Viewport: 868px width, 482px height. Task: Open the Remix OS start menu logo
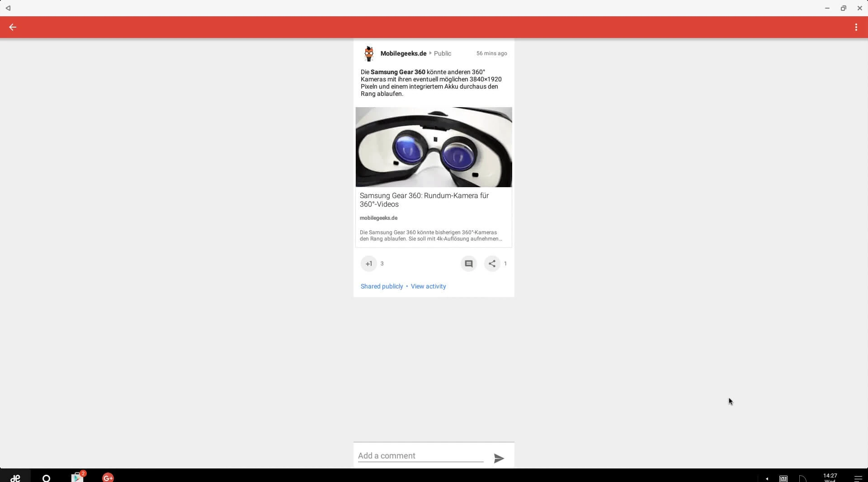point(15,477)
